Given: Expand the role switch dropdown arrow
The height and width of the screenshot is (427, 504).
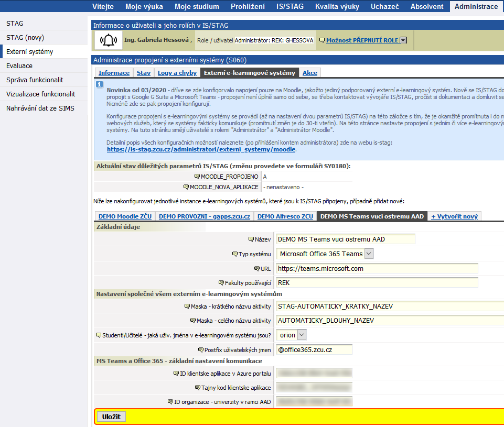Looking at the screenshot, I should click(x=403, y=40).
